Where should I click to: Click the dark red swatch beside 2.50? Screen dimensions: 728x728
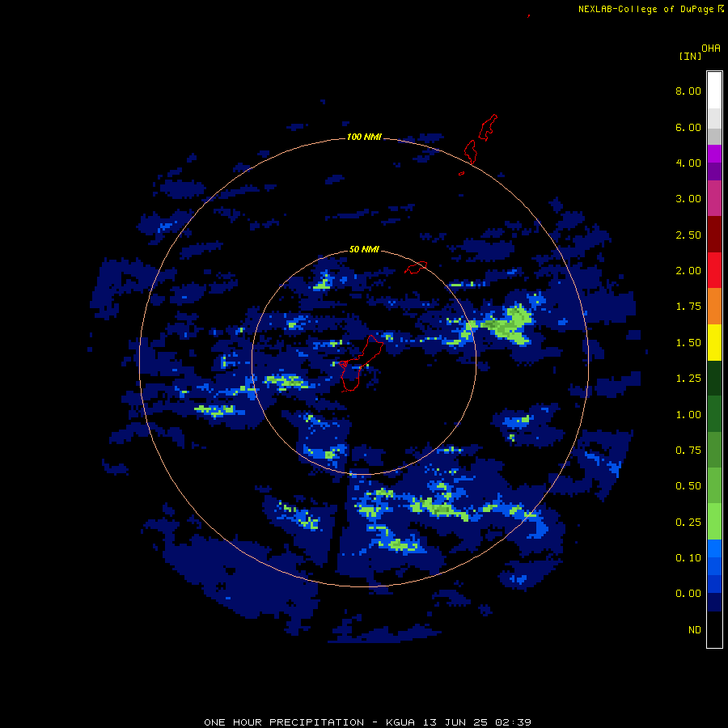pos(714,235)
